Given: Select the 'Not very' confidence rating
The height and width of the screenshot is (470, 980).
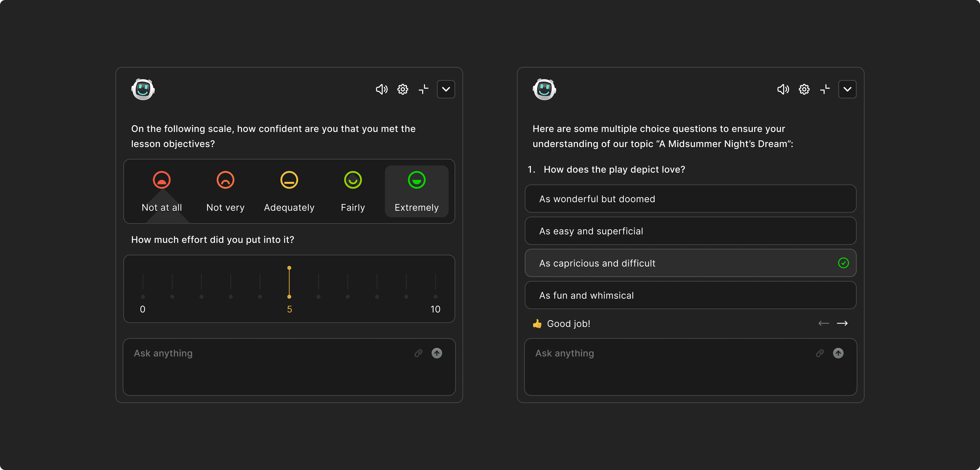Looking at the screenshot, I should click(226, 191).
